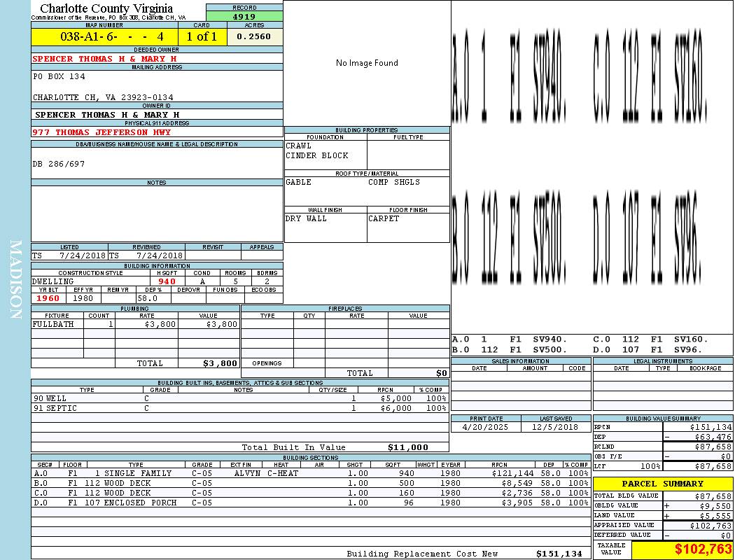The image size is (735, 560).
Task: Select the acres value 0.2560 field
Action: 255,36
